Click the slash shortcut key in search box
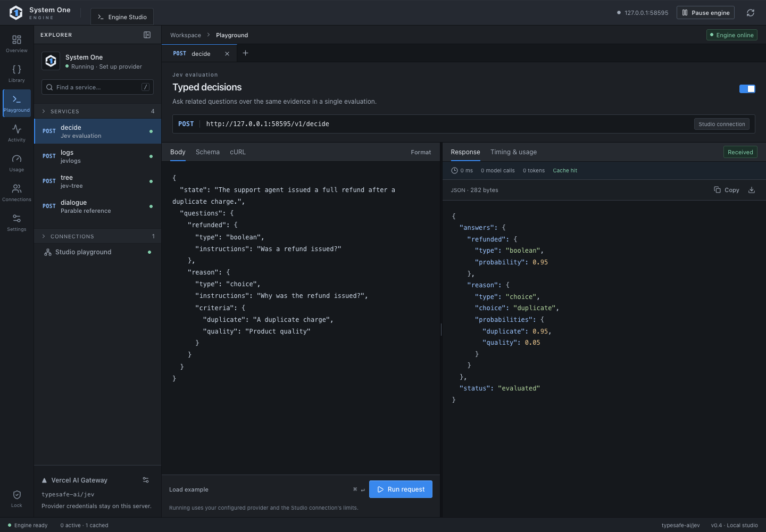This screenshot has width=766, height=532. point(145,87)
